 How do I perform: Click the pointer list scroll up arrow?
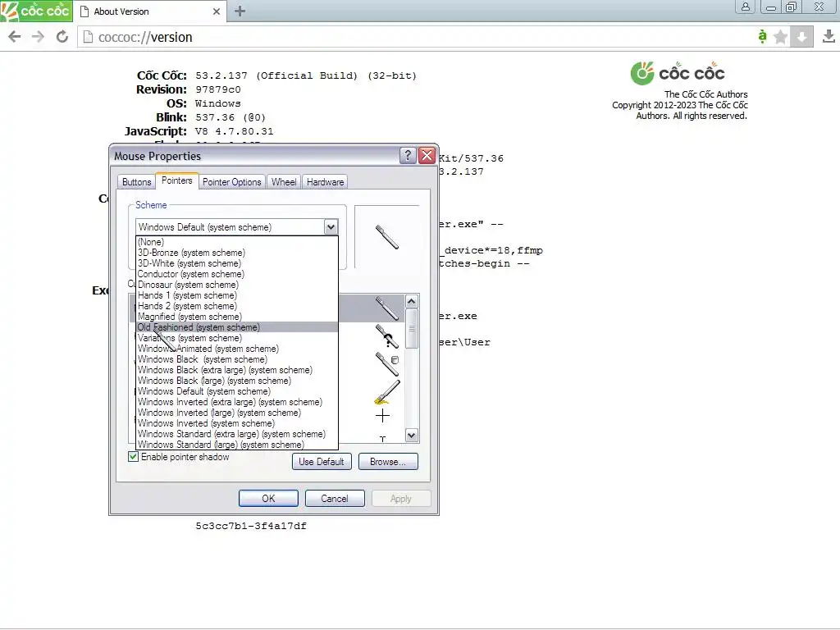pyautogui.click(x=412, y=301)
